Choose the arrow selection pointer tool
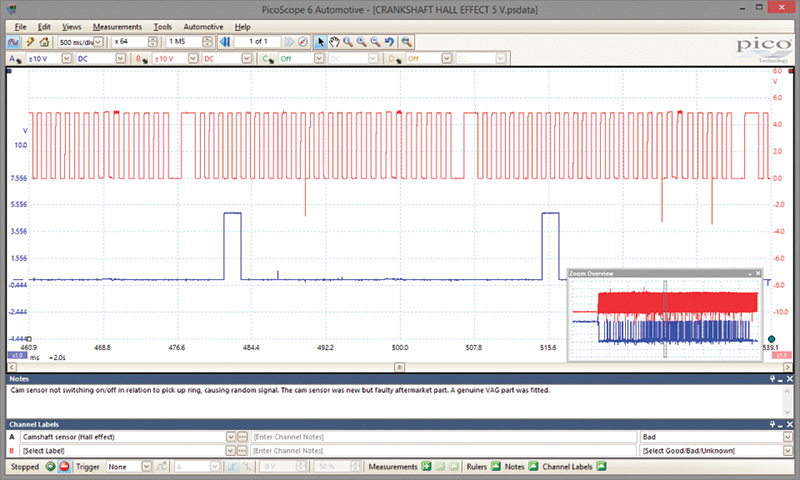Image resolution: width=800 pixels, height=480 pixels. click(x=320, y=42)
